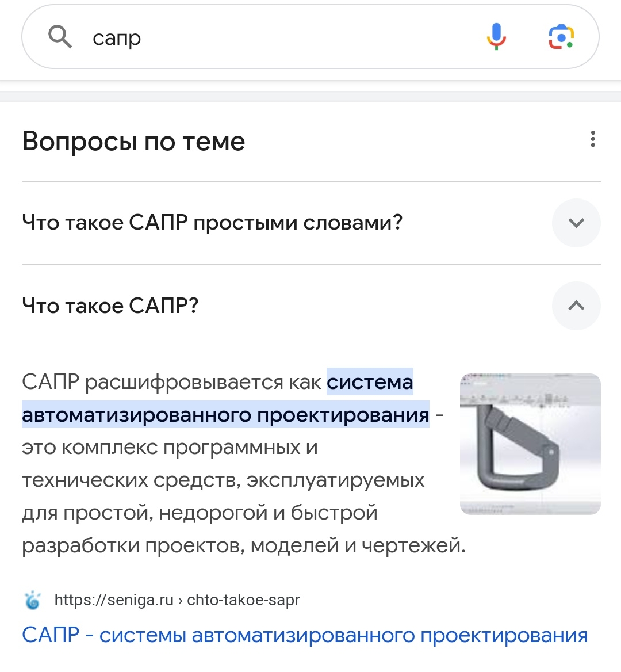Click the line разработки проектов, моделей и чертежей
The image size is (621, 672).
pyautogui.click(x=244, y=545)
